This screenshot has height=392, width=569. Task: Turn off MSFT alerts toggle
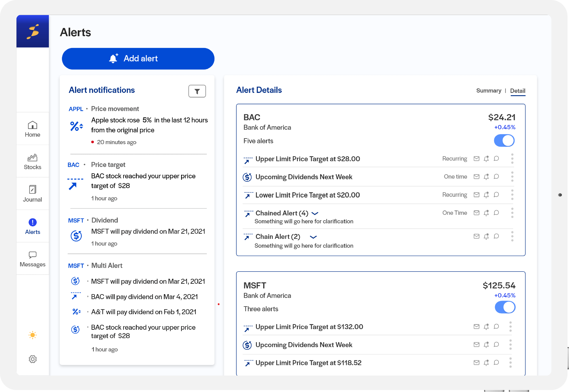click(505, 307)
